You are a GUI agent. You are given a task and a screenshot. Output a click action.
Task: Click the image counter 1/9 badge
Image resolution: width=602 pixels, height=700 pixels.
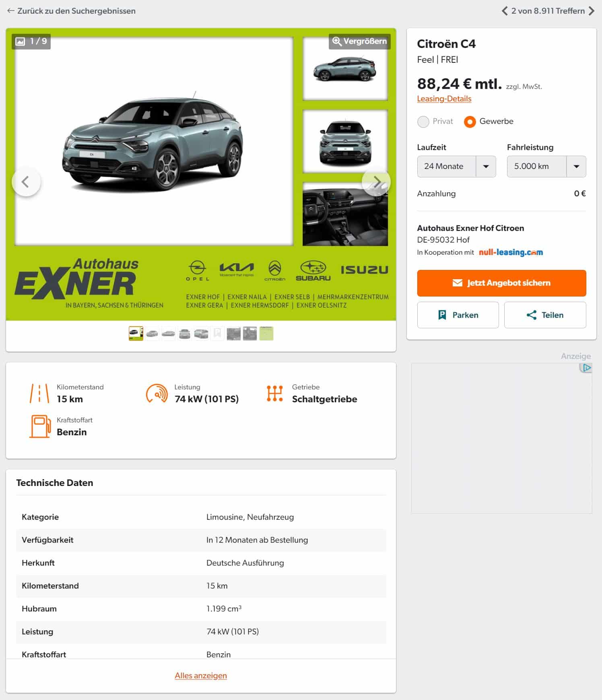pos(31,41)
